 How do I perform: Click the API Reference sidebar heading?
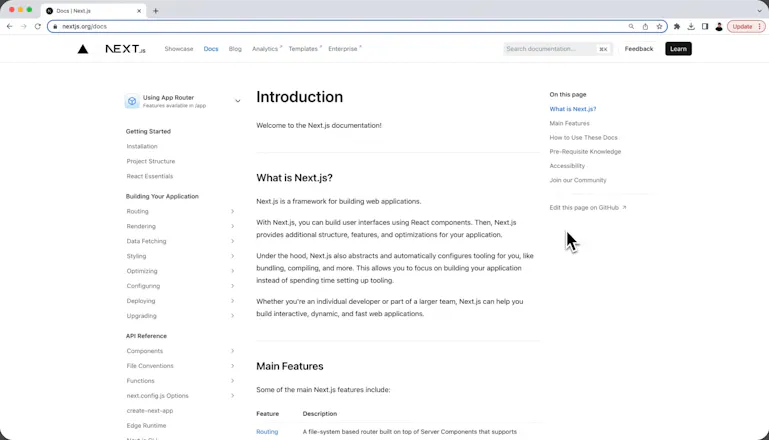click(x=146, y=336)
